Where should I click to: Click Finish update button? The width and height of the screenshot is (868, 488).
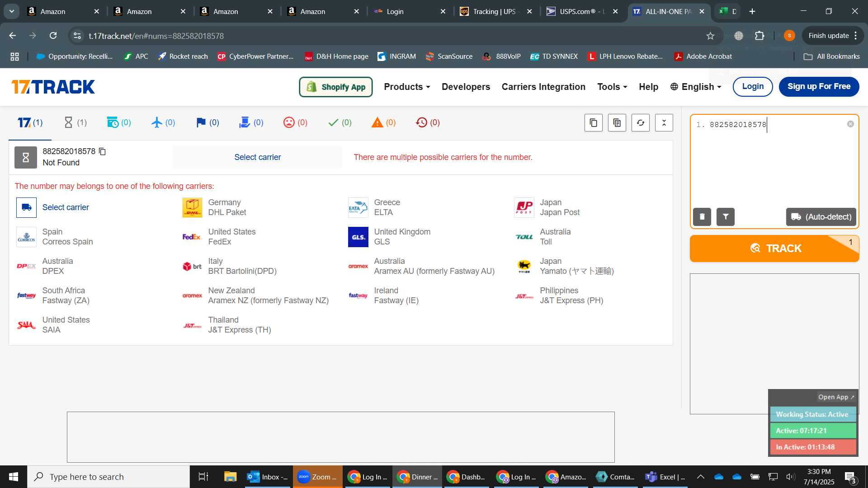click(833, 36)
